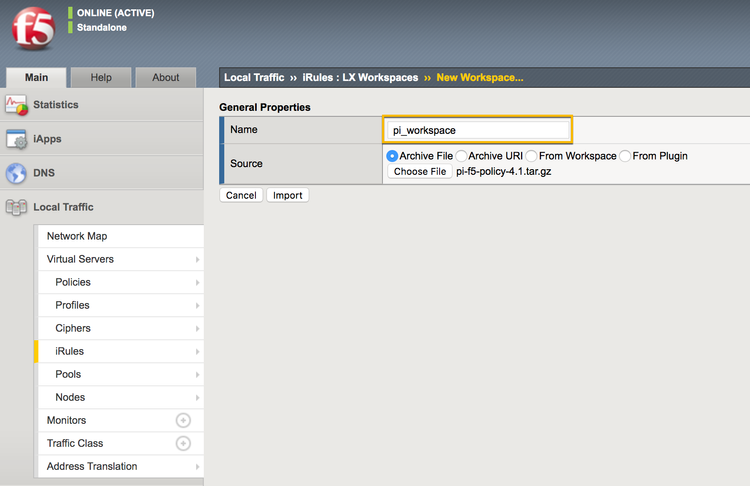
Task: Expand the Nodes submenu arrow
Action: (x=197, y=398)
